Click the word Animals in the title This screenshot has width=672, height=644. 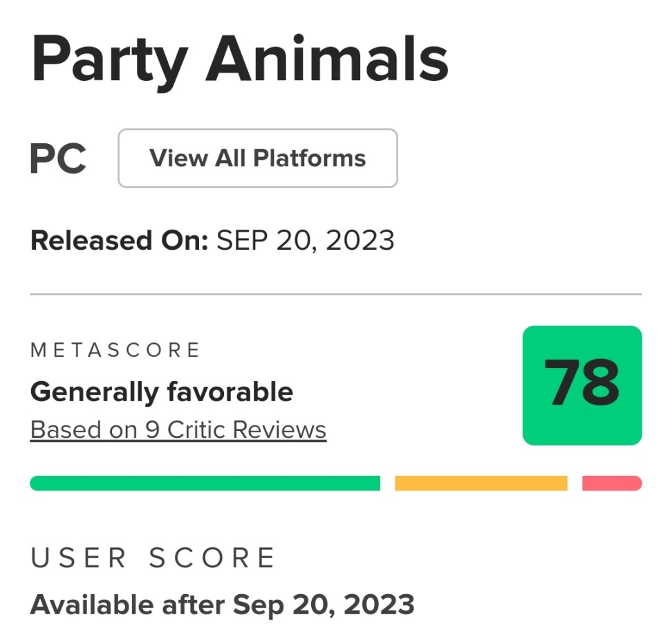tap(328, 58)
